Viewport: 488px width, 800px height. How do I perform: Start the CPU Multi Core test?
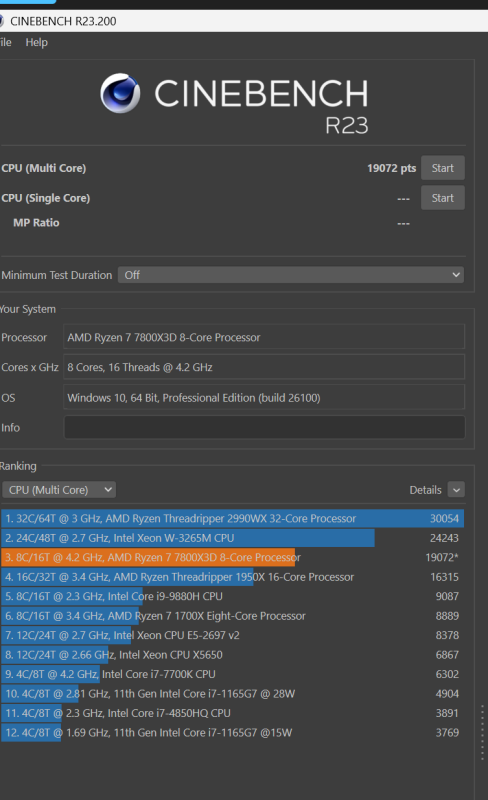443,168
